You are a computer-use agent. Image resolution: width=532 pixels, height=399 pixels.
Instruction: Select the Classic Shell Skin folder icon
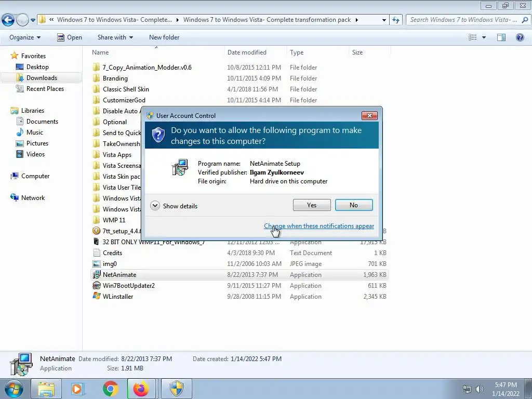click(x=96, y=89)
